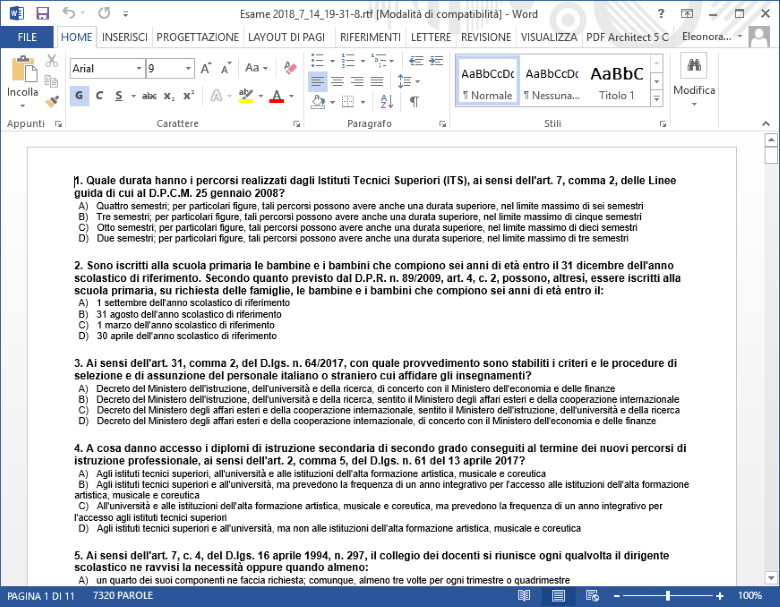Click the Save icon in title bar
The image size is (780, 607).
tap(42, 13)
